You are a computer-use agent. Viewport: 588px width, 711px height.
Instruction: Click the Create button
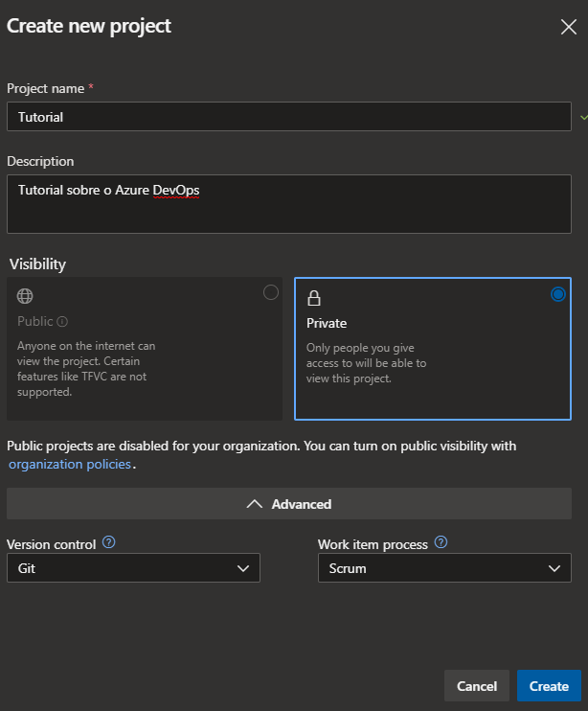pos(549,686)
